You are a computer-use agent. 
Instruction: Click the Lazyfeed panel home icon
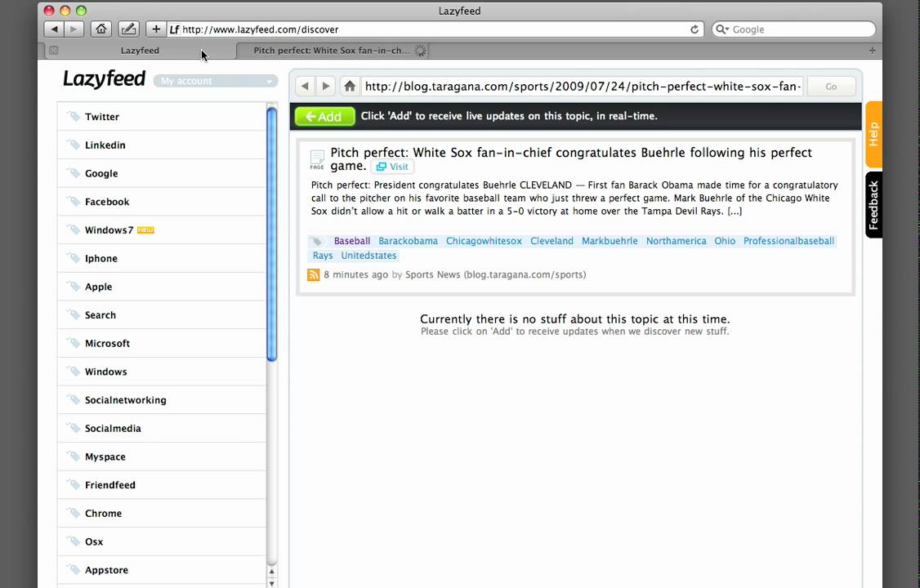pyautogui.click(x=350, y=87)
